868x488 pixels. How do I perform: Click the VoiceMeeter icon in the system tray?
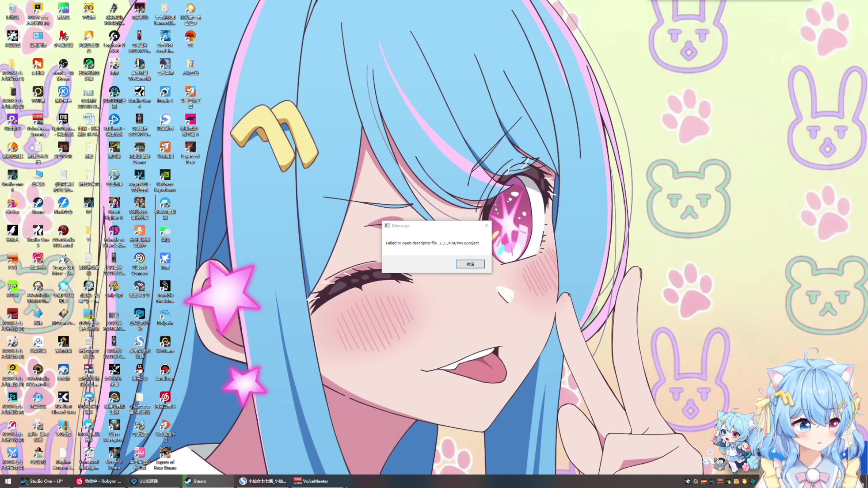720,481
